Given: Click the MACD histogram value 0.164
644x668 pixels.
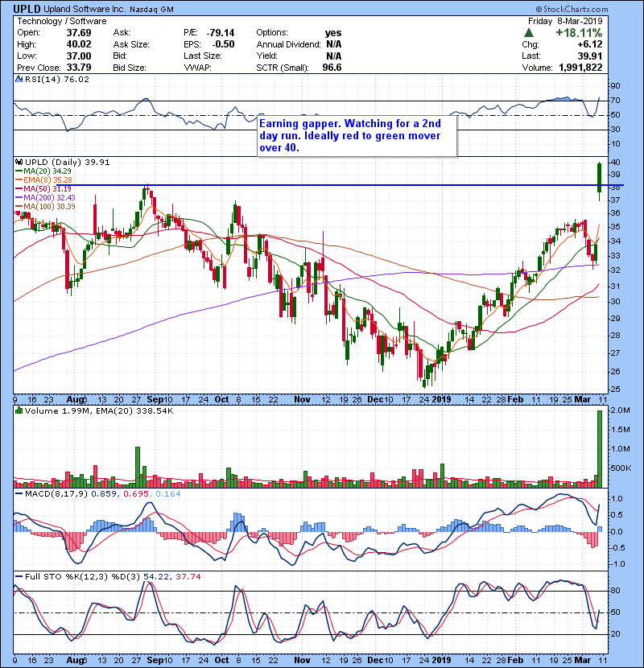Looking at the screenshot, I should pos(168,494).
